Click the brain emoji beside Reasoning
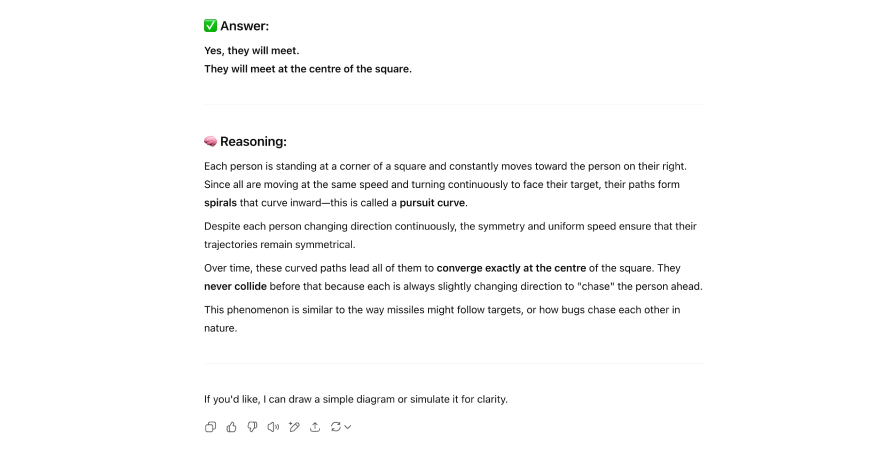The height and width of the screenshot is (470, 872). (210, 141)
